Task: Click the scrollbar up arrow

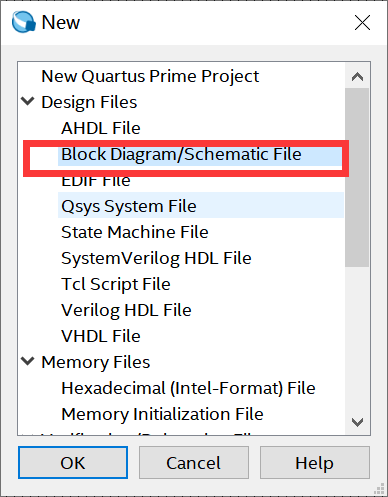Action: tap(357, 77)
